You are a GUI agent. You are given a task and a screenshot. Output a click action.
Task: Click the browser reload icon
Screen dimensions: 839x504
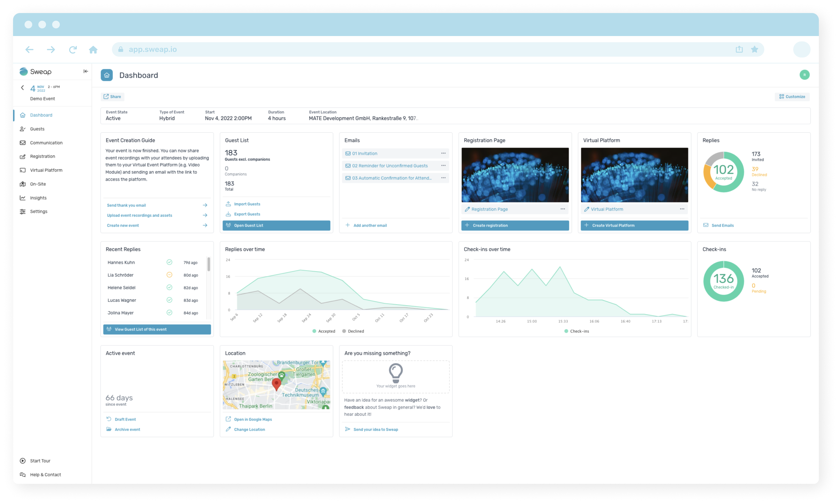[x=73, y=50]
